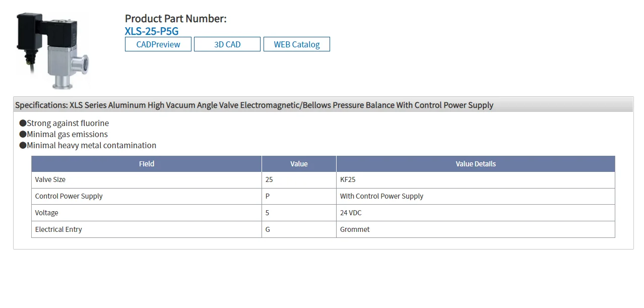Screen dimensions: 644x308
Task: Click the KF25 value details cell
Action: click(x=348, y=179)
